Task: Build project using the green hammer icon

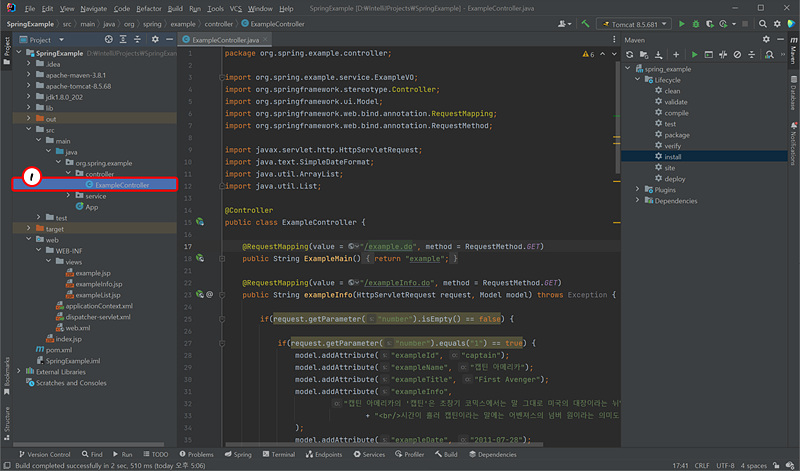Action: click(586, 24)
